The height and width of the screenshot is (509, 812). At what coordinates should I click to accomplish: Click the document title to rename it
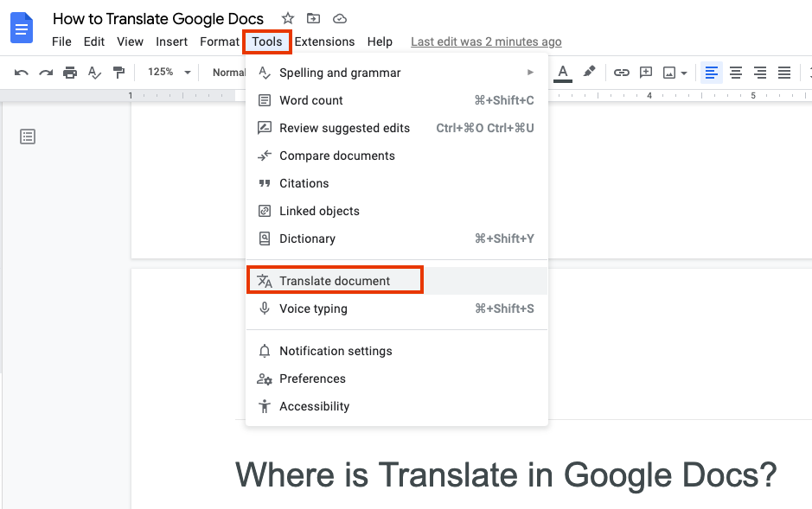point(158,18)
